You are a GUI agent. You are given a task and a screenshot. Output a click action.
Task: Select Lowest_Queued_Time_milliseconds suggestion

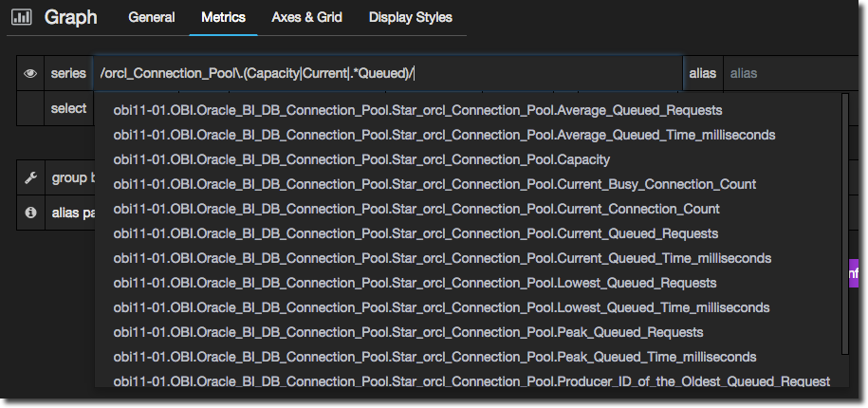click(x=441, y=307)
